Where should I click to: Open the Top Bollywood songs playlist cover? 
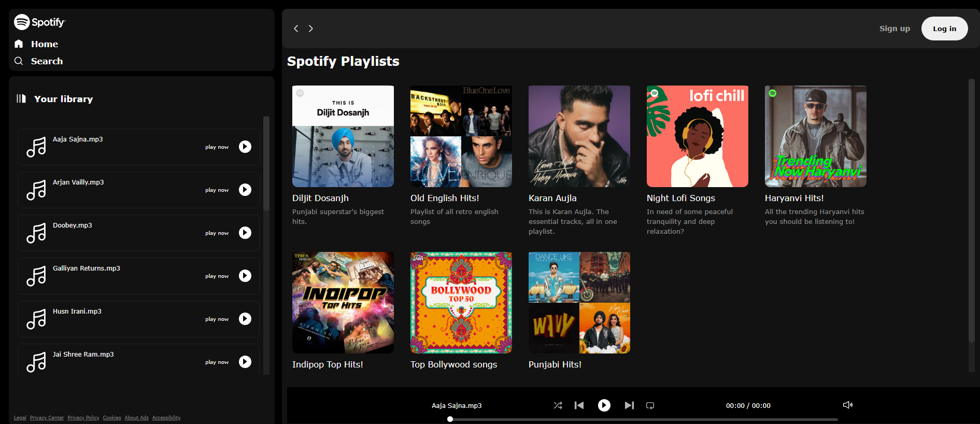tap(461, 303)
